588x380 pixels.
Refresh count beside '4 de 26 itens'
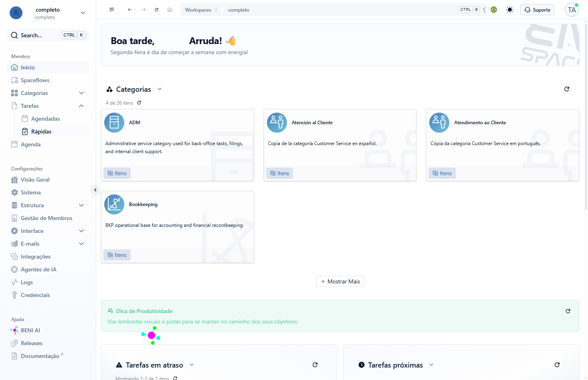click(x=139, y=103)
